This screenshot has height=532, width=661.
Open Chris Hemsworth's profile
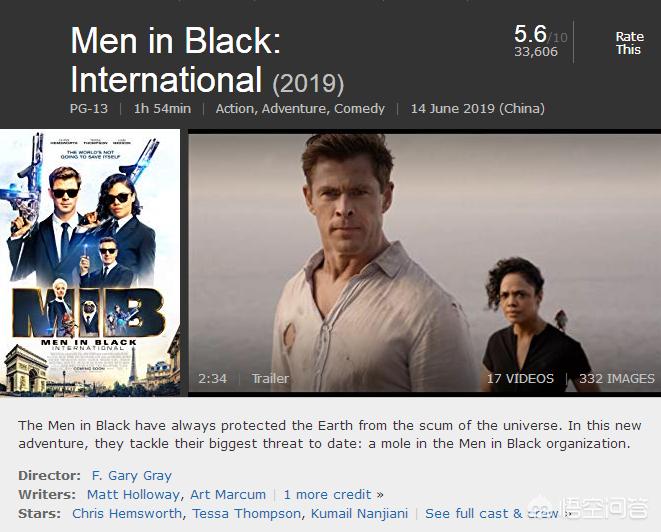coord(127,513)
